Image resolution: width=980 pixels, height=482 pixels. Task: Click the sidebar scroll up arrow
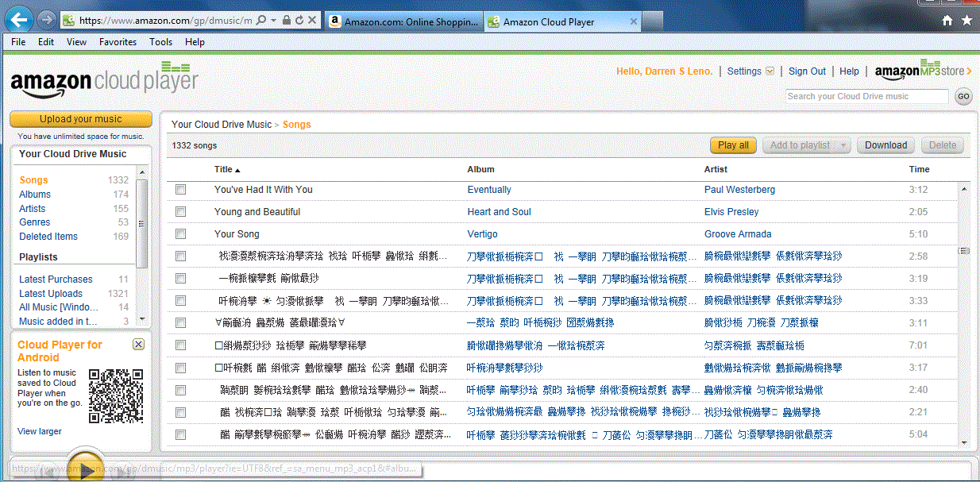(x=142, y=171)
